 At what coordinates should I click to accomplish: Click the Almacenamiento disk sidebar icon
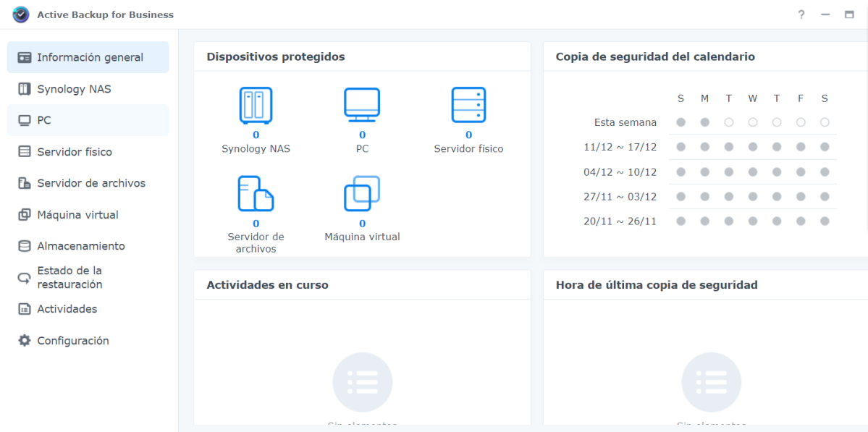pyautogui.click(x=25, y=246)
